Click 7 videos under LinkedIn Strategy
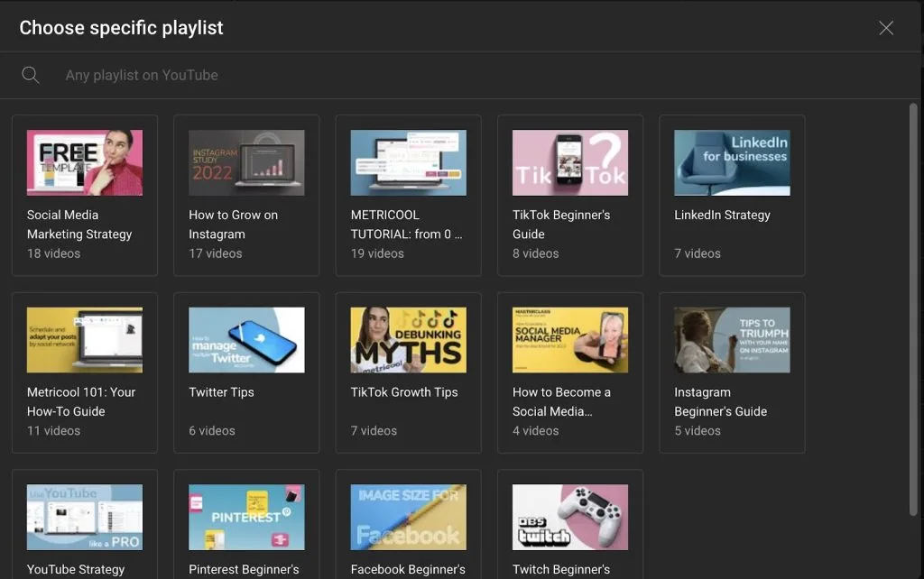Screen dimensions: 924x579 698,253
